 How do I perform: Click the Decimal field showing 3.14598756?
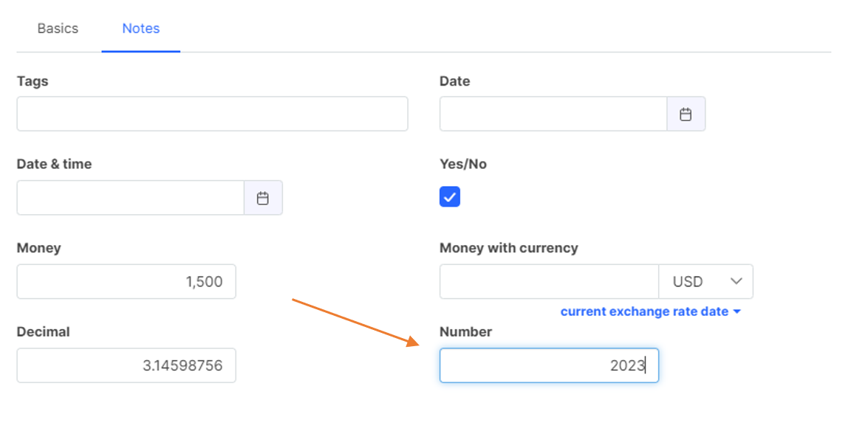click(x=126, y=365)
